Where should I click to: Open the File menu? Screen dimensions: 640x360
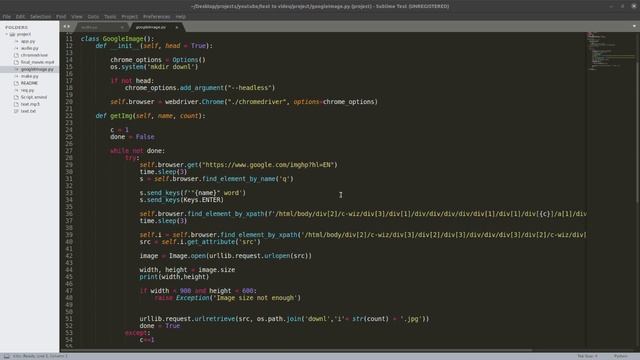coord(7,17)
